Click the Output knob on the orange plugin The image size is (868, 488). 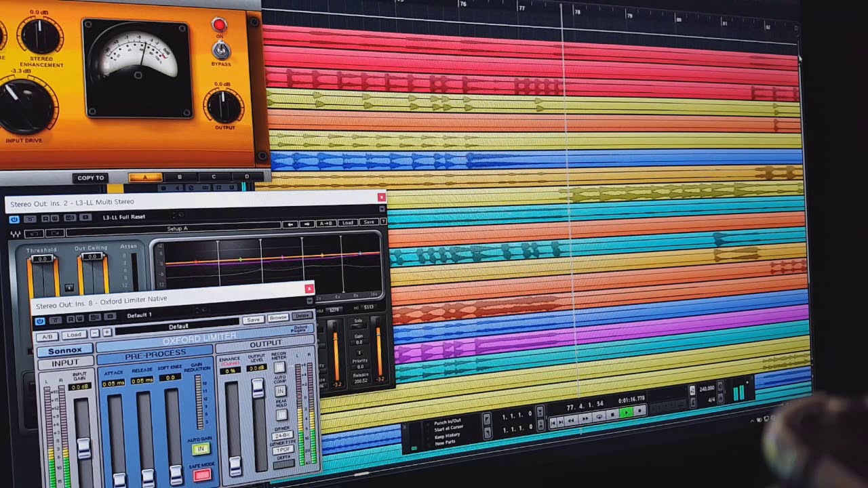224,106
